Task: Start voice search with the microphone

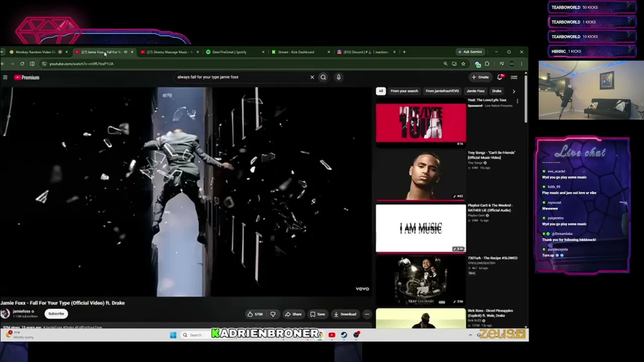Action: [339, 77]
